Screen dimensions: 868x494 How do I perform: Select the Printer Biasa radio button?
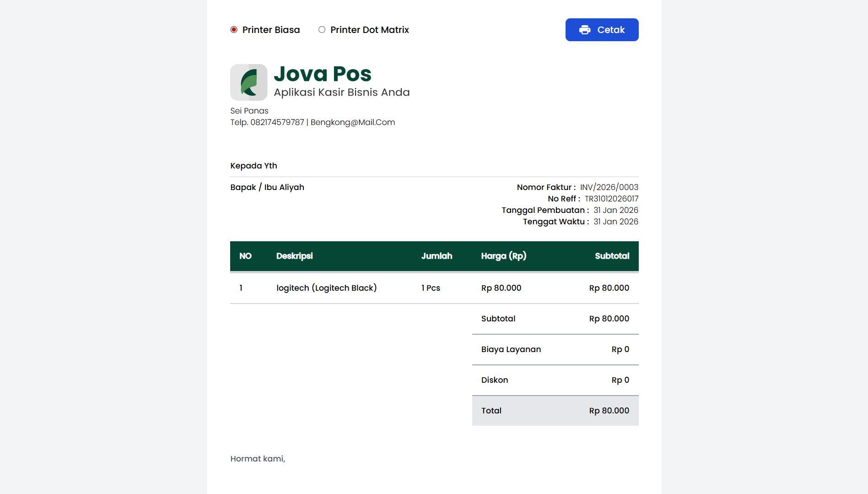pos(234,30)
